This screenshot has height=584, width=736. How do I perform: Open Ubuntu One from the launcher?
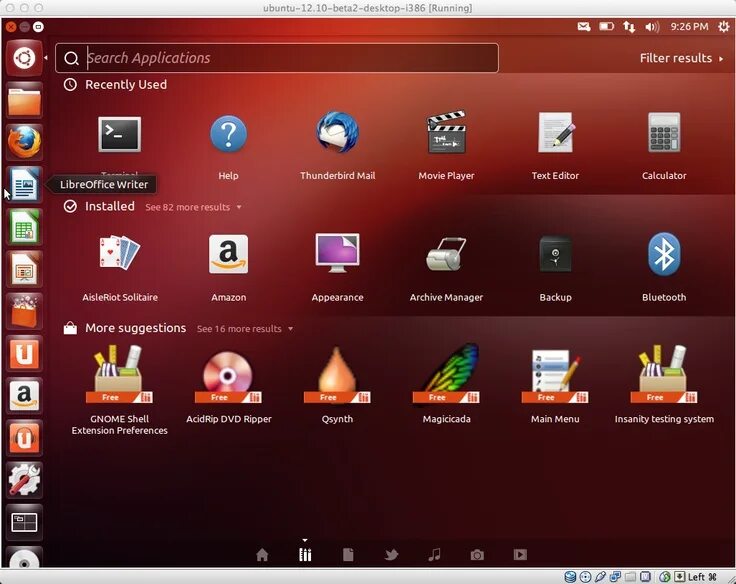pyautogui.click(x=24, y=353)
